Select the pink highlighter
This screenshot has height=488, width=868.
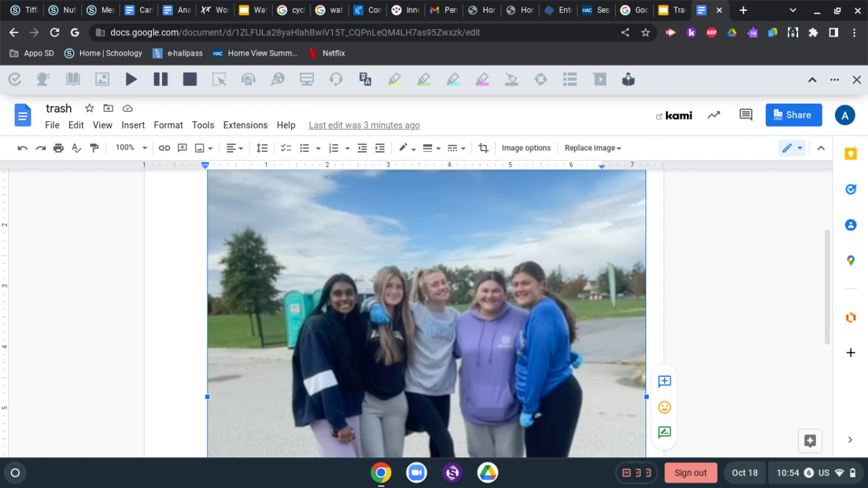pyautogui.click(x=482, y=79)
